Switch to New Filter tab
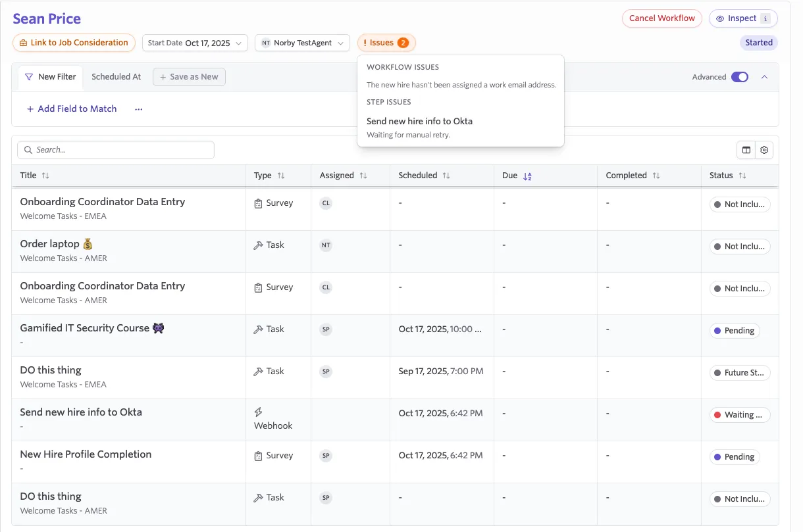The height and width of the screenshot is (532, 803). (50, 77)
